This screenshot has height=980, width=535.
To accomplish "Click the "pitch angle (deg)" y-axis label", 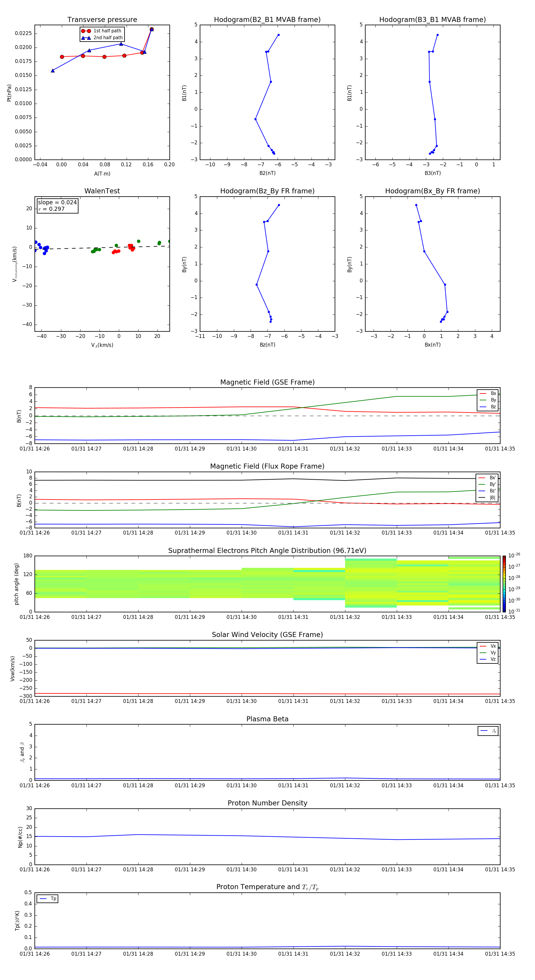I will click(16, 584).
